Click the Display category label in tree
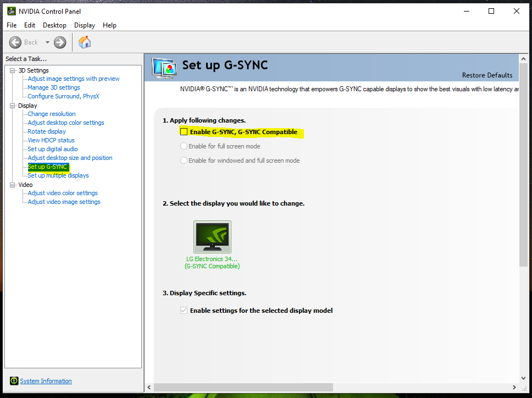This screenshot has height=398, width=532. click(27, 106)
